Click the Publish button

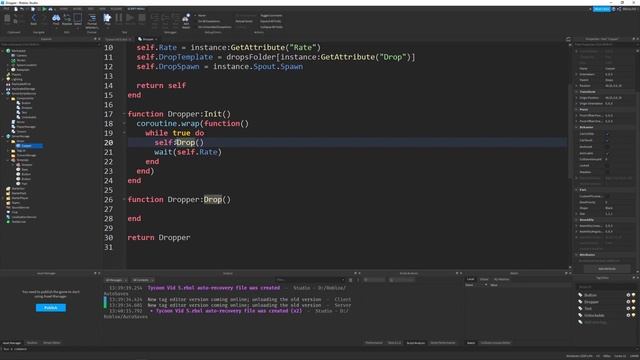tap(51, 308)
